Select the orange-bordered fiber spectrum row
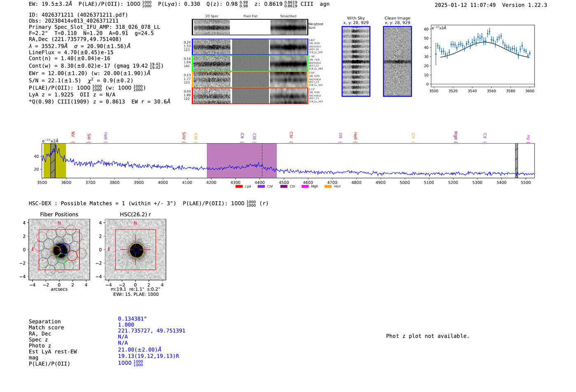 250,79
